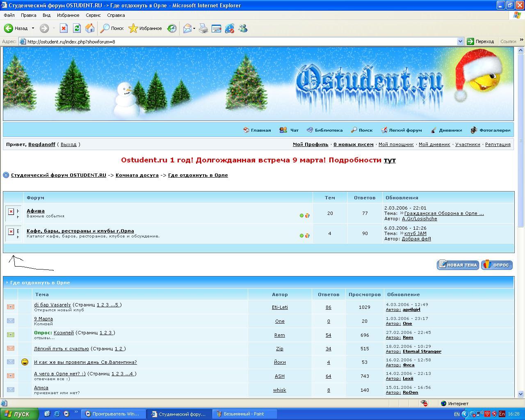This screenshot has height=420, width=525.
Task: Open dropdown arrow next to Назад button
Action: point(33,28)
